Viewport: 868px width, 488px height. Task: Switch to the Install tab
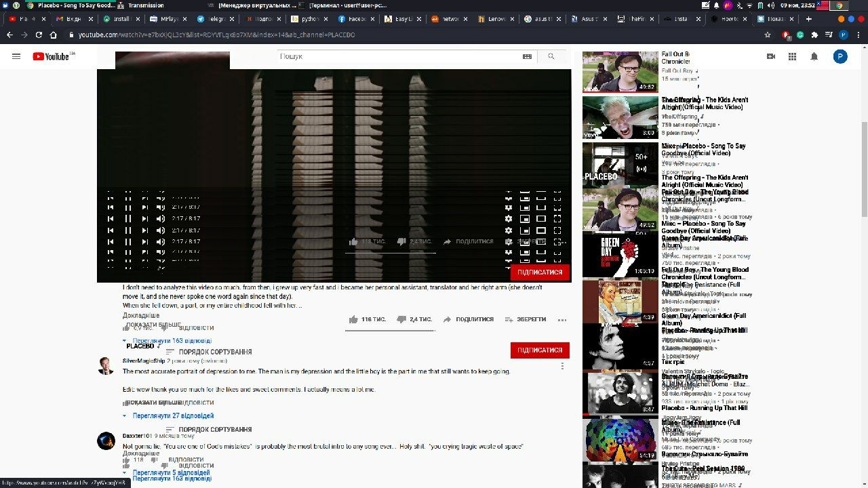click(x=120, y=19)
